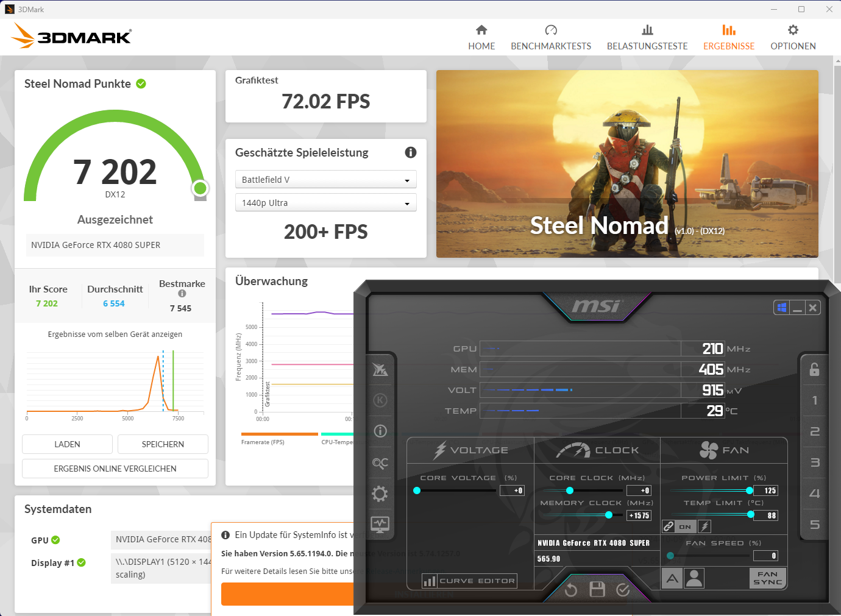Click the reset-to-defaults arrow in Afterburner

point(571,590)
